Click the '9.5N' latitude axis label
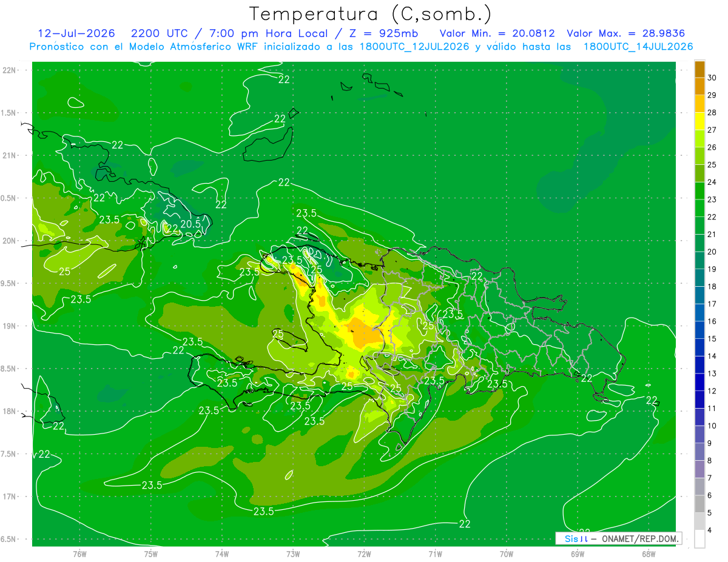Screen dimensions: 728x562 pyautogui.click(x=9, y=283)
